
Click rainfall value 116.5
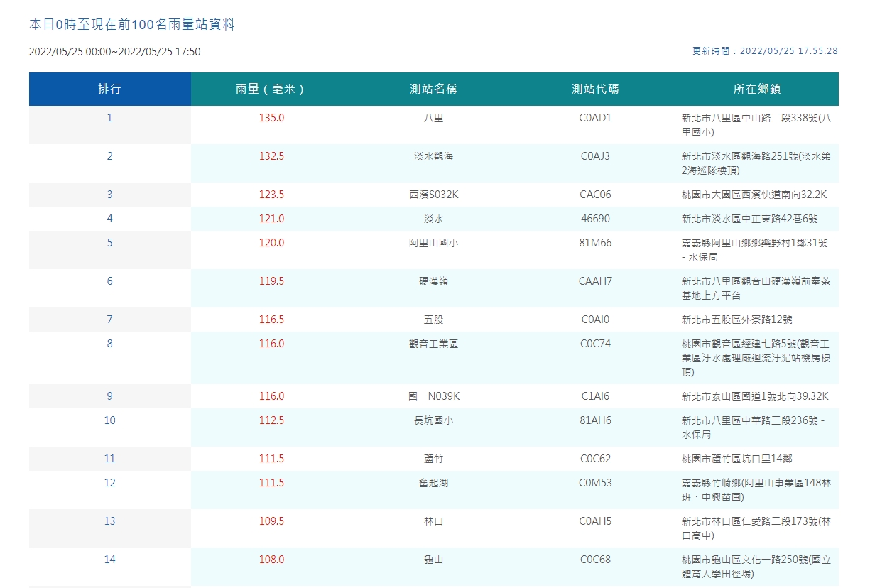tap(271, 320)
